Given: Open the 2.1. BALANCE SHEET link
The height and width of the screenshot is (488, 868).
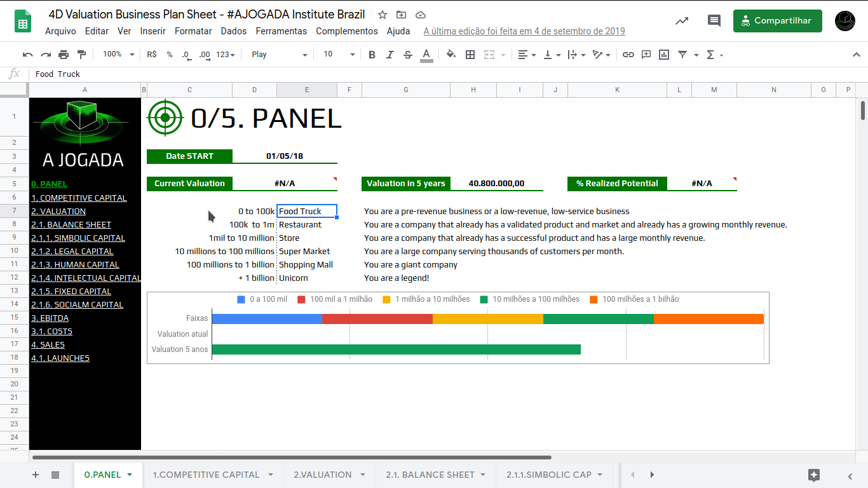Looking at the screenshot, I should pyautogui.click(x=71, y=224).
